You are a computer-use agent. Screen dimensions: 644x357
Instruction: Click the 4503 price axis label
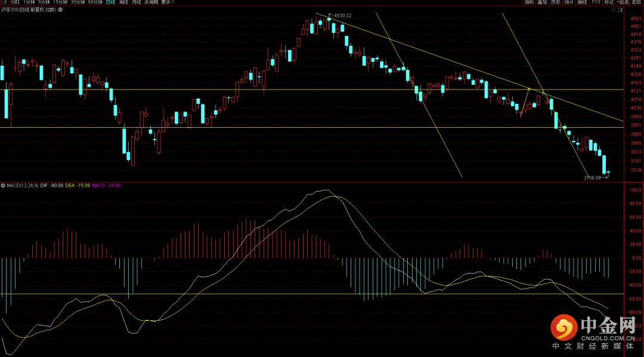pyautogui.click(x=636, y=19)
